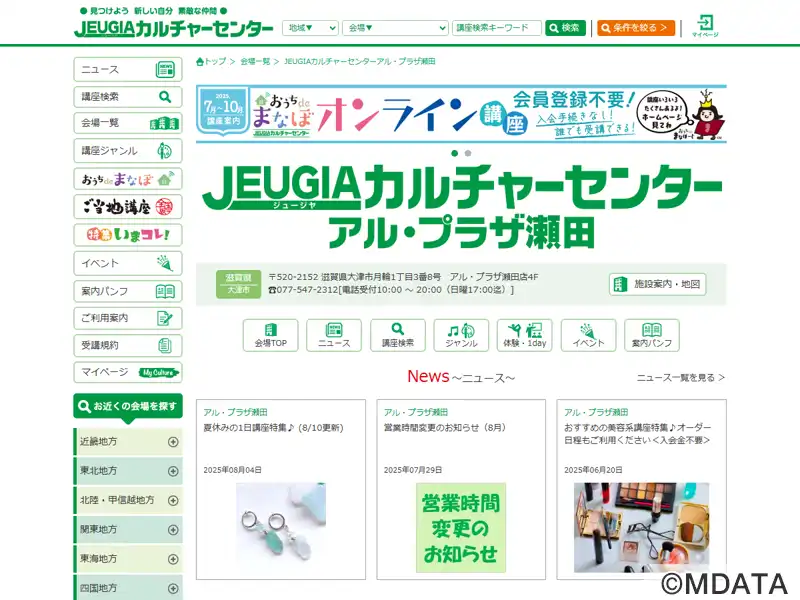Open 講座ジャンル in the left sidebar
Viewport: 800px width, 600px height.
click(x=128, y=151)
